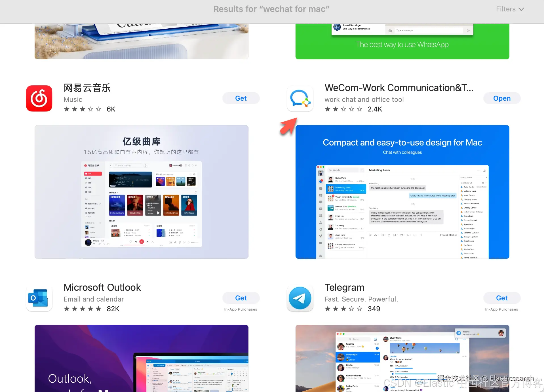The image size is (544, 392).
Task: View the 网易云音乐 screenshot preview
Action: coord(142,192)
